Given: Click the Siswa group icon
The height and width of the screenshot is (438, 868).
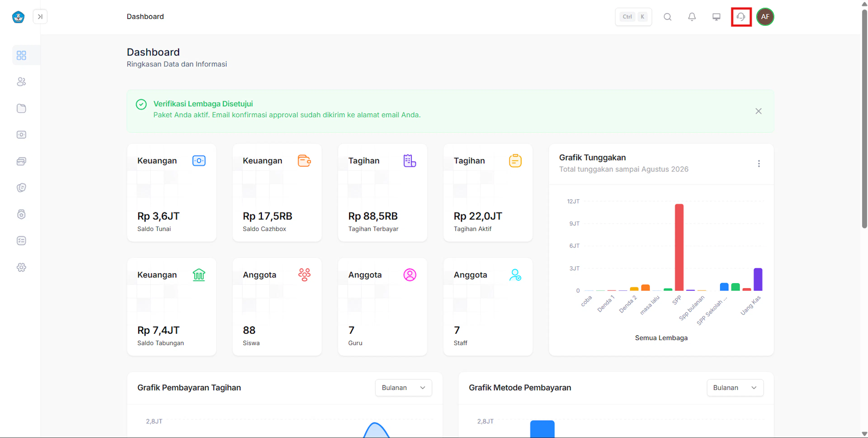Looking at the screenshot, I should tap(304, 275).
